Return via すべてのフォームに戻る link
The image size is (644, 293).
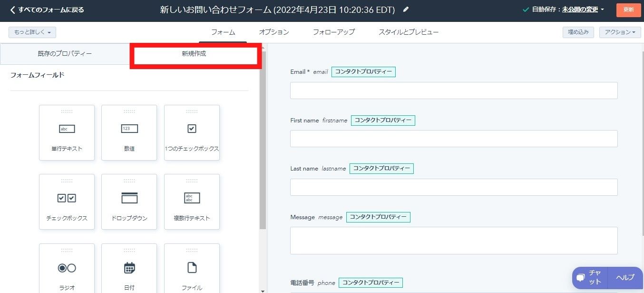coord(47,10)
